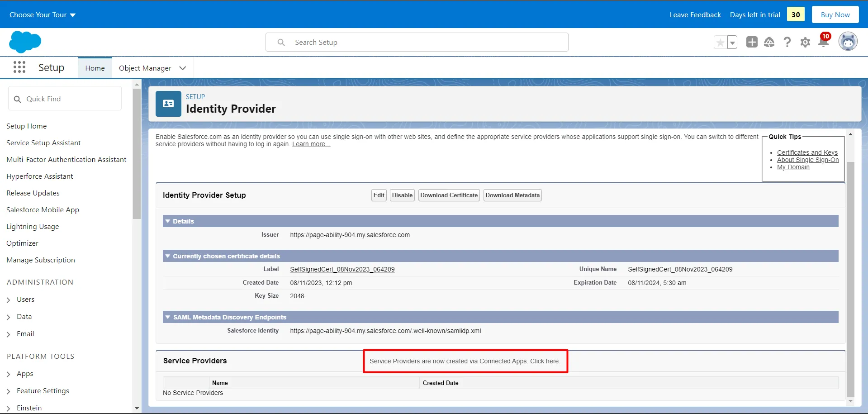Image resolution: width=868 pixels, height=414 pixels.
Task: Expand the Feature Settings tree node
Action: [x=9, y=391]
